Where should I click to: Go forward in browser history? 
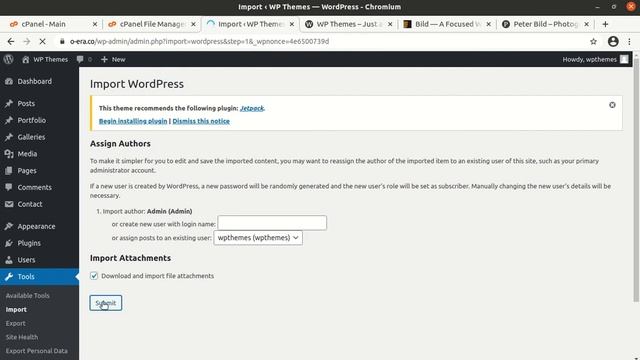(27, 41)
